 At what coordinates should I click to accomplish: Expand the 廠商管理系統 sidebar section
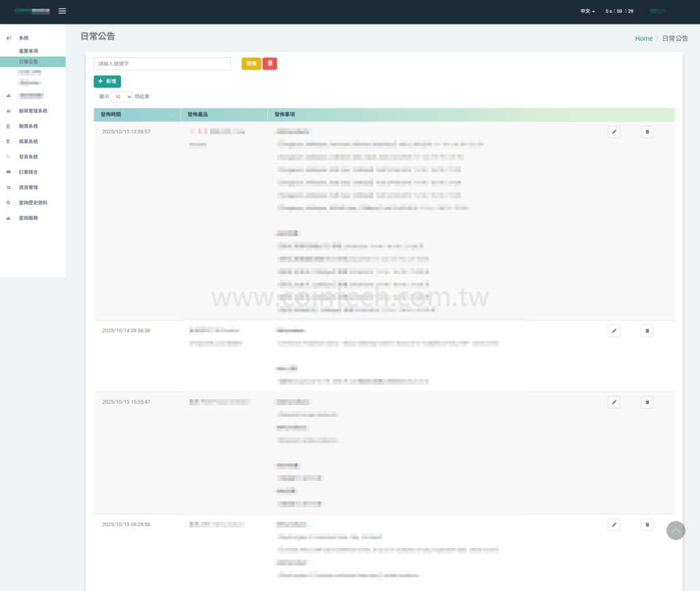pyautogui.click(x=33, y=111)
